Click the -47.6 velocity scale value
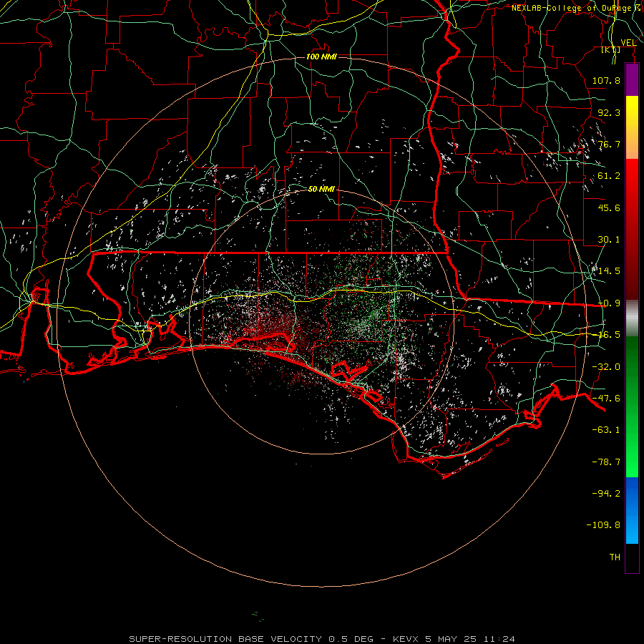644x644 pixels. pos(606,399)
